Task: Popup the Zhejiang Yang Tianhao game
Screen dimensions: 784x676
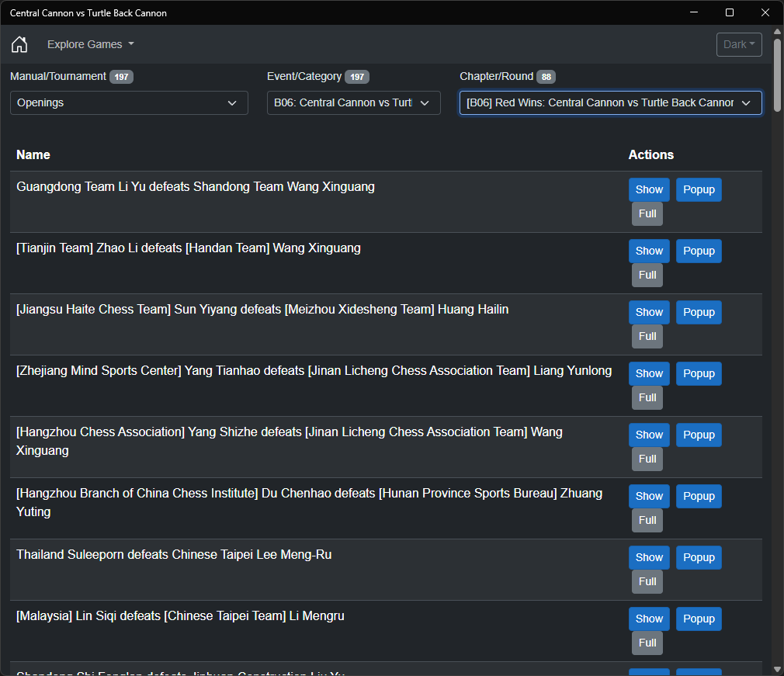Action: tap(699, 373)
